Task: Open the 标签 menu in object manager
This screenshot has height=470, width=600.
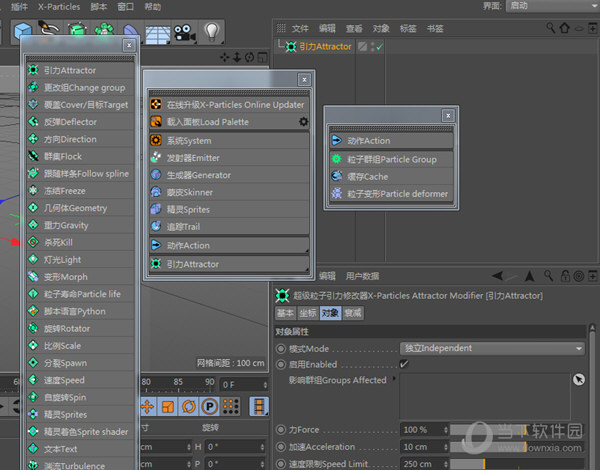Action: [408, 29]
